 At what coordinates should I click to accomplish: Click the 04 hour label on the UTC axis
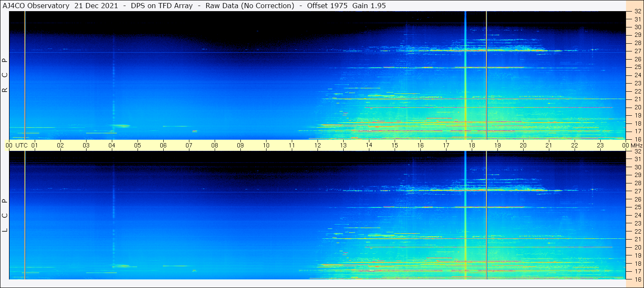tap(112, 145)
